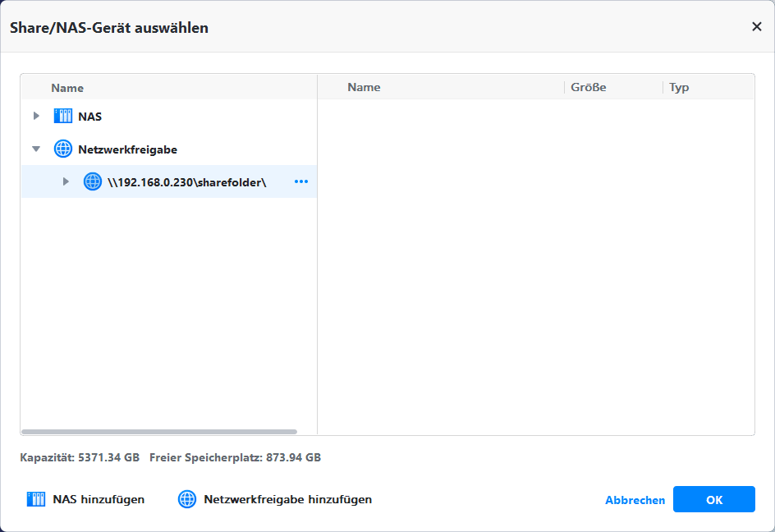Screen dimensions: 775x532
Task: Click the Netzwerkfreigabe globe icon in tree
Action: coord(63,149)
